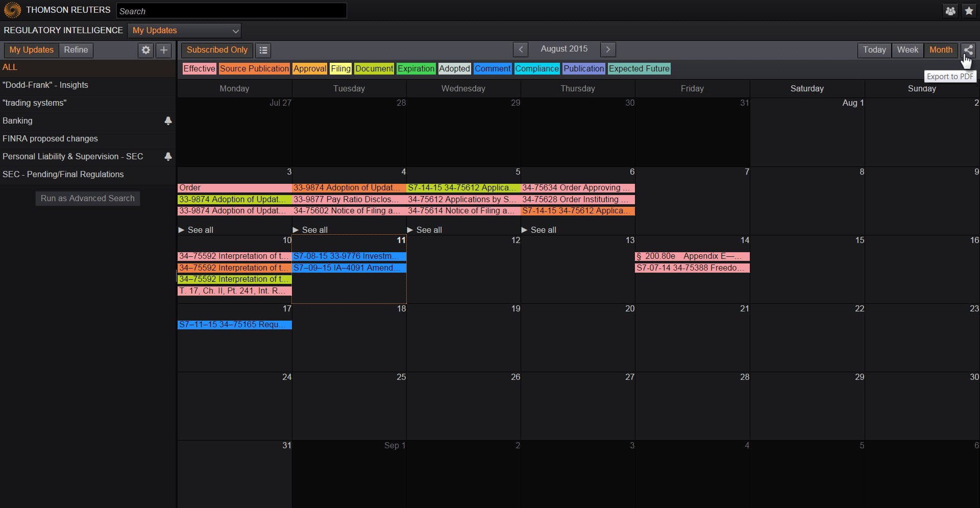Open 34-75602 Notice of Filing event
This screenshot has height=508, width=980.
click(x=349, y=211)
